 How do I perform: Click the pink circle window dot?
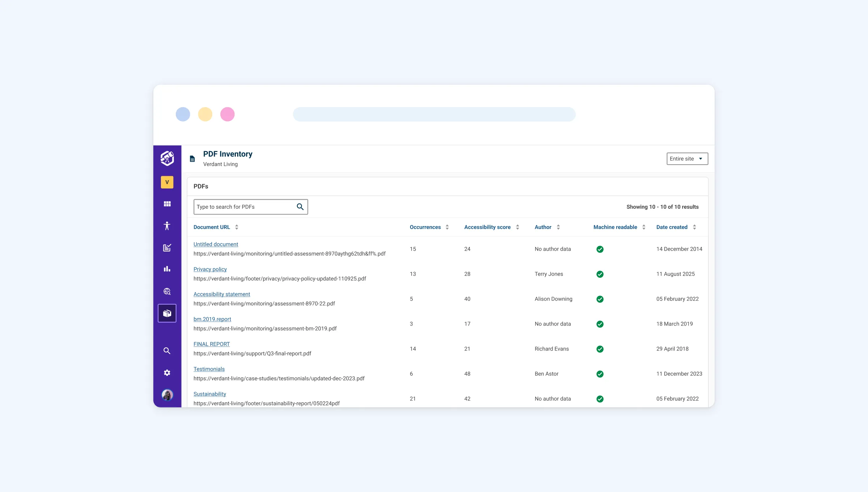(x=227, y=114)
